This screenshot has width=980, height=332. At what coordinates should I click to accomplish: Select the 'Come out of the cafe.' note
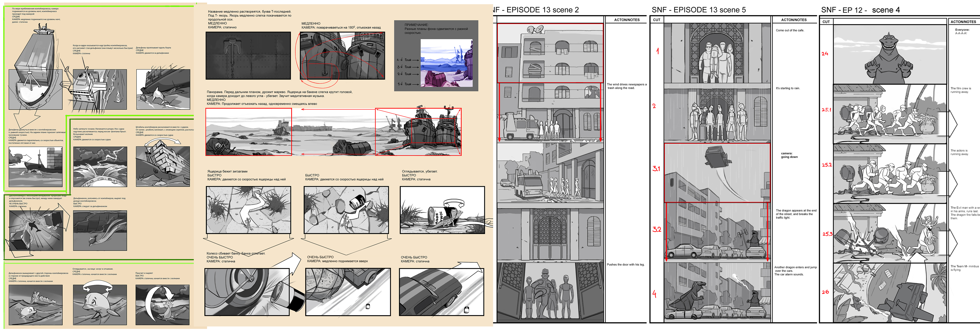[x=790, y=31]
